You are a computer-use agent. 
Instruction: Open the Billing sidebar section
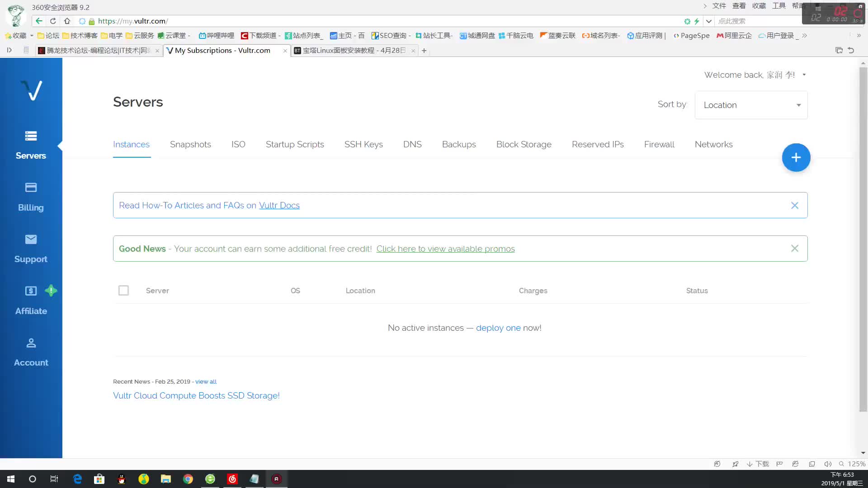point(31,197)
